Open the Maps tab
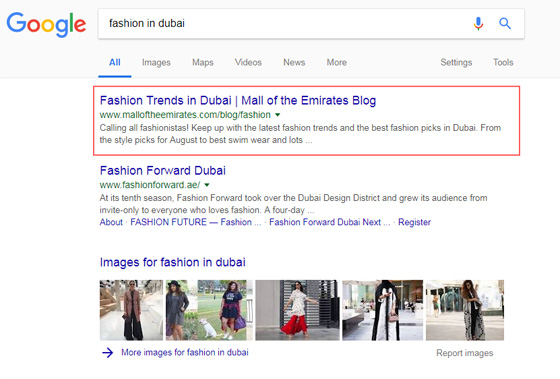The height and width of the screenshot is (379, 560). tap(202, 63)
